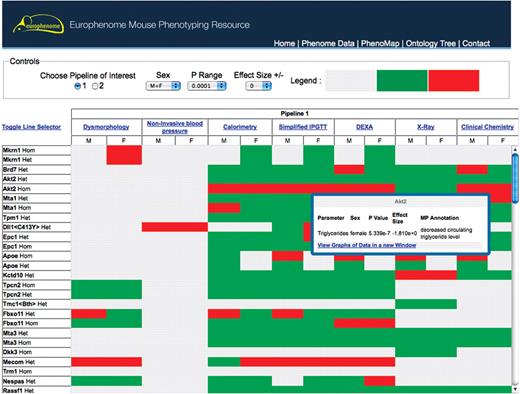Open Contact page
Viewport: 520px width, 394px height.
coord(476,43)
